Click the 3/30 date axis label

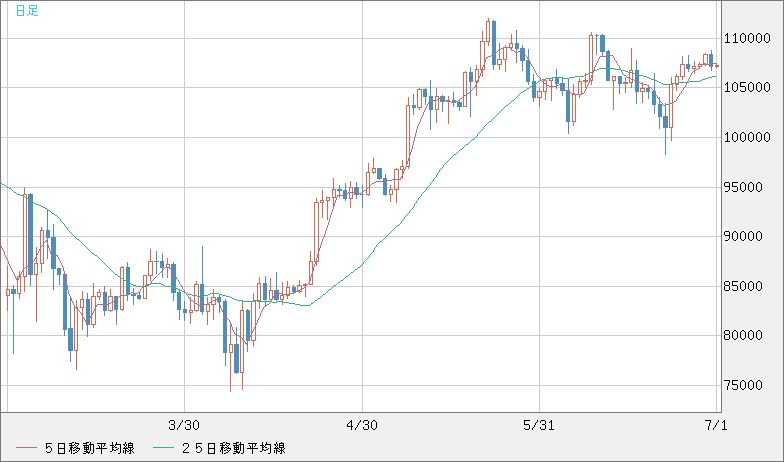(x=184, y=426)
